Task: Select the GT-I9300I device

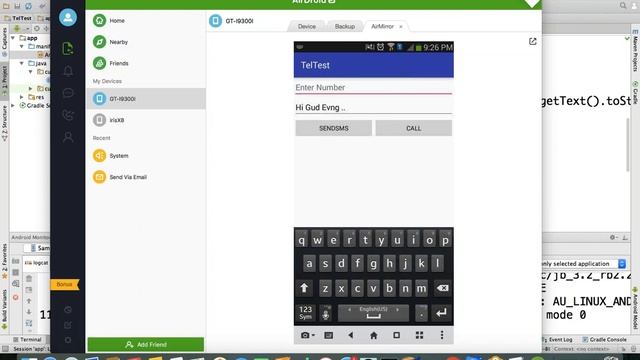Action: 146,99
